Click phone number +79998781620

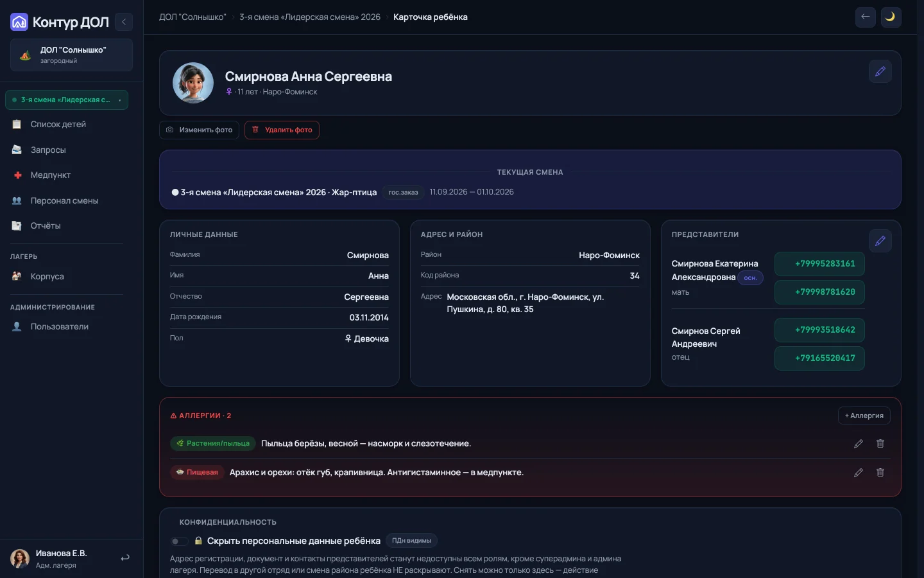820,292
